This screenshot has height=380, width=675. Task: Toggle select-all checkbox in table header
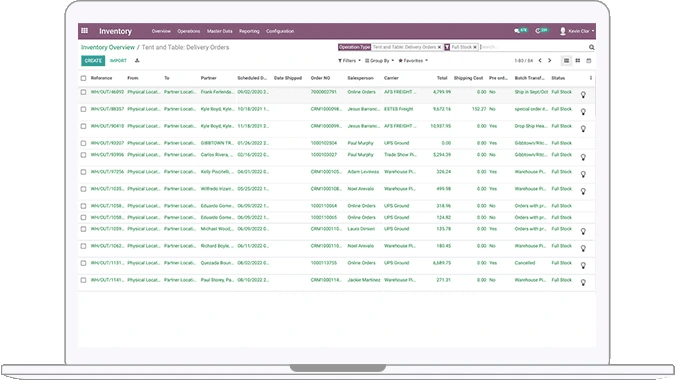pos(84,78)
